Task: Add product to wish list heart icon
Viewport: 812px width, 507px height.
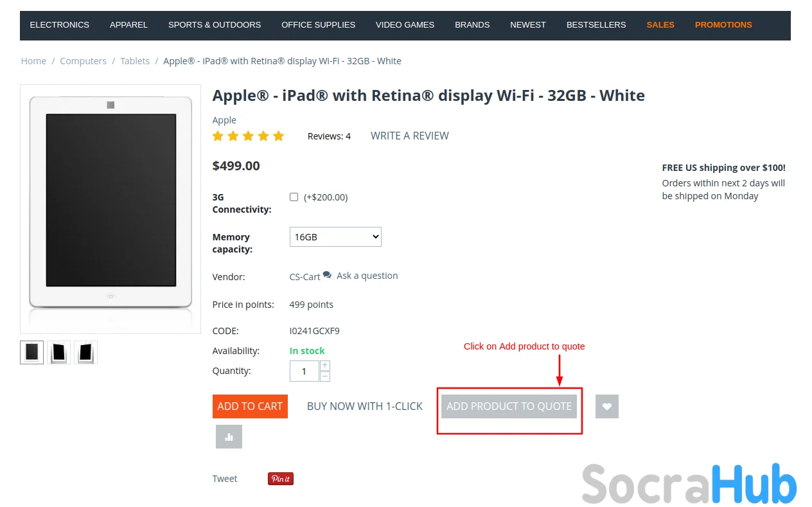Action: click(606, 406)
